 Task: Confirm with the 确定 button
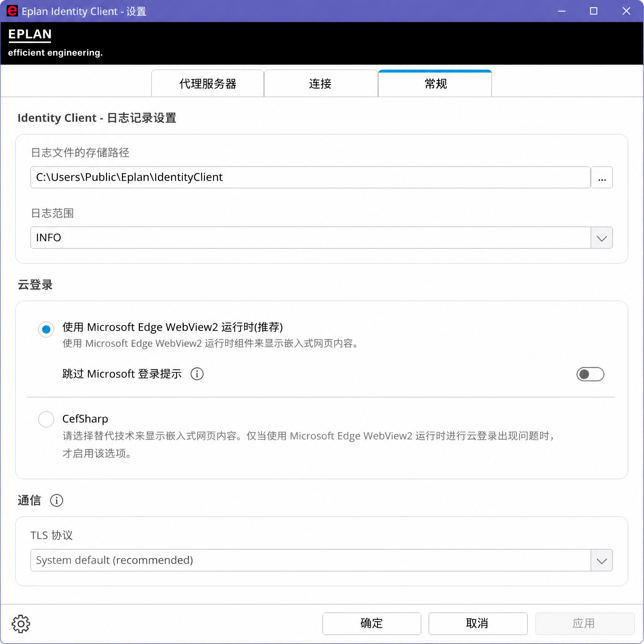(372, 623)
